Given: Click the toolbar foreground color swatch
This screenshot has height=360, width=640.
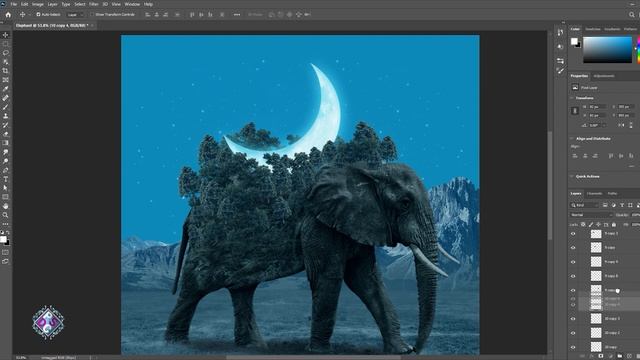Looking at the screenshot, I should (x=3, y=240).
